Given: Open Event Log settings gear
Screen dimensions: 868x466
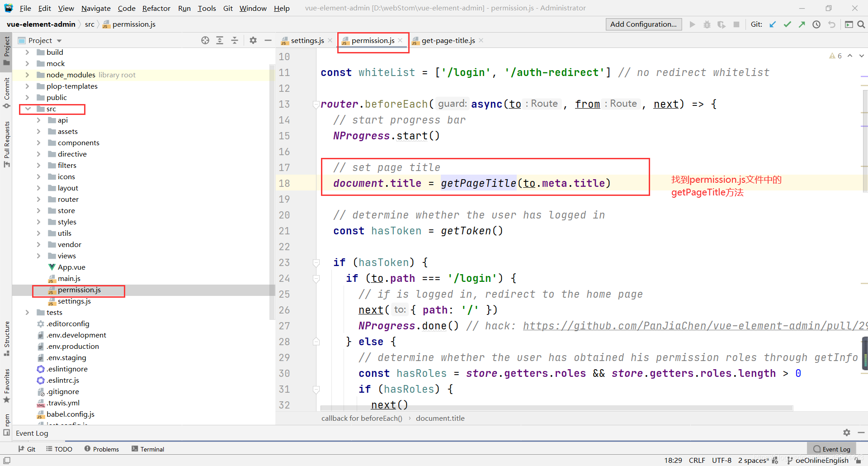Looking at the screenshot, I should click(846, 433).
